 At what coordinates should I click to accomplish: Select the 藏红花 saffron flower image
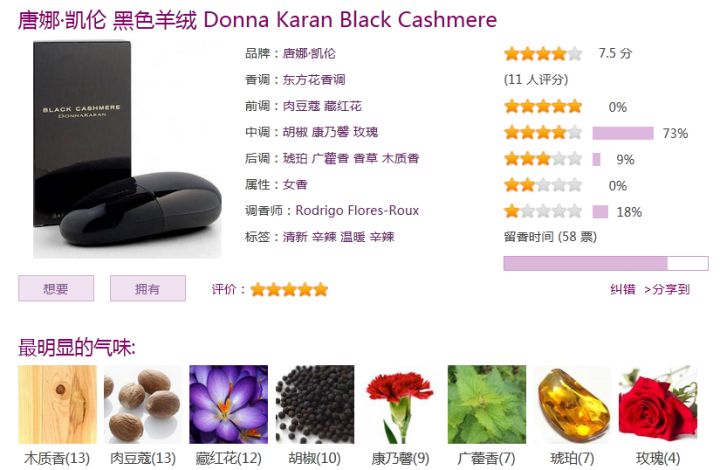tap(229, 404)
